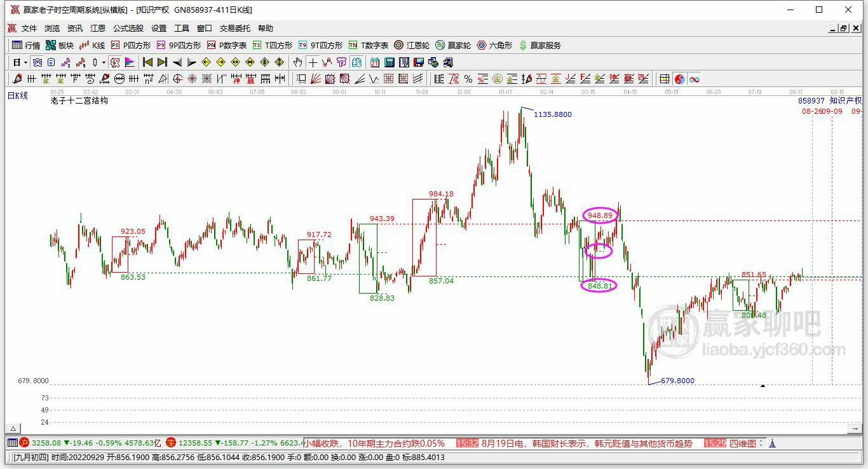This screenshot has height=469, width=868.
Task: Jump to the first bar icon
Action: (x=147, y=62)
